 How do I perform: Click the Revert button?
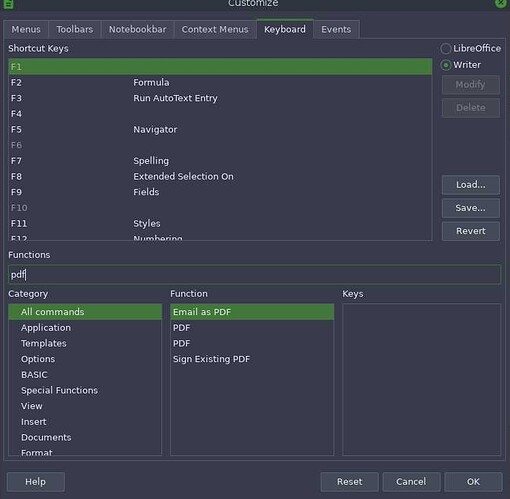(471, 231)
